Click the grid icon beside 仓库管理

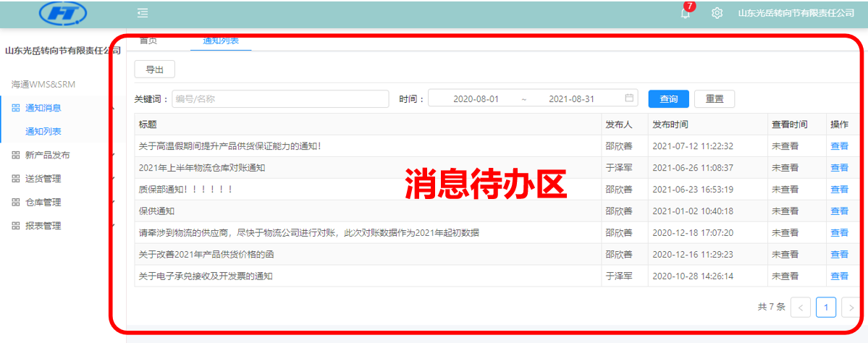(x=16, y=202)
